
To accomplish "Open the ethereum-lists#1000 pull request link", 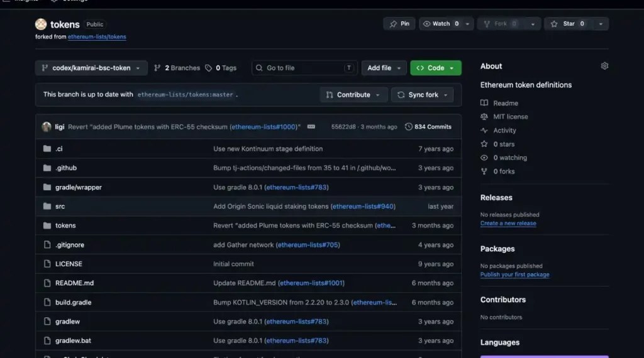I will (x=264, y=127).
